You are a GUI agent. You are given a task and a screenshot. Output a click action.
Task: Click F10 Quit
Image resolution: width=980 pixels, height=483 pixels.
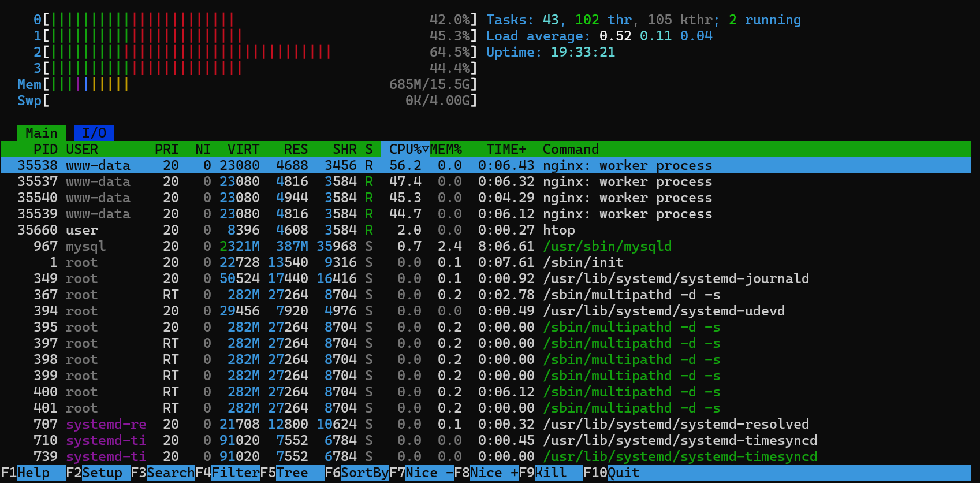612,473
